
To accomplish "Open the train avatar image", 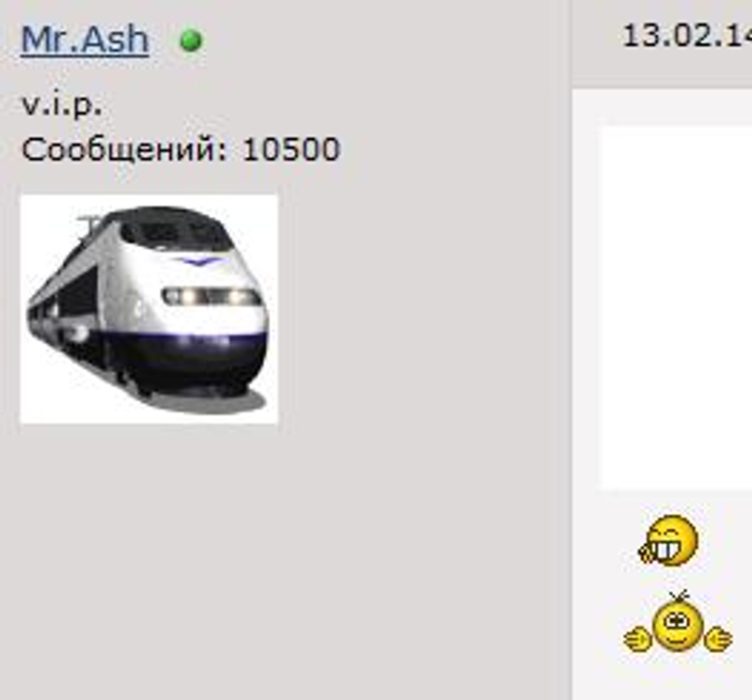I will click(149, 309).
